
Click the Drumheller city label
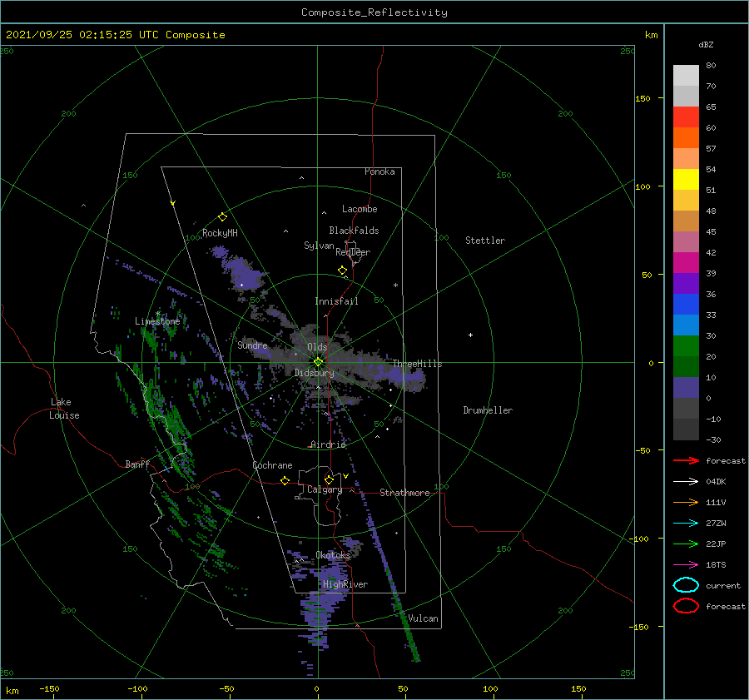488,410
